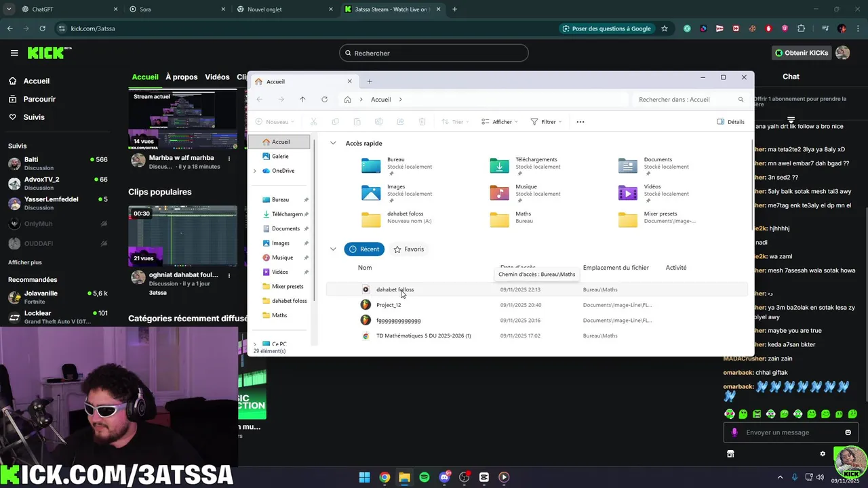
Task: Expand OneDrive in navigation pane
Action: click(x=255, y=171)
